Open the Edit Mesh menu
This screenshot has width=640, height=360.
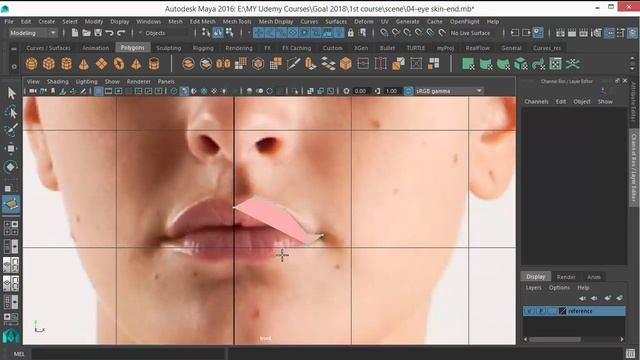202,21
